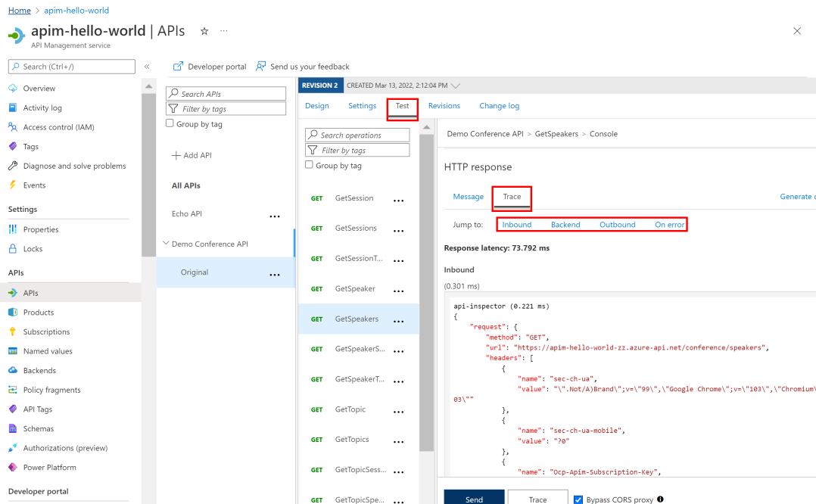Click the Send button
This screenshot has height=504, width=816.
click(x=474, y=498)
